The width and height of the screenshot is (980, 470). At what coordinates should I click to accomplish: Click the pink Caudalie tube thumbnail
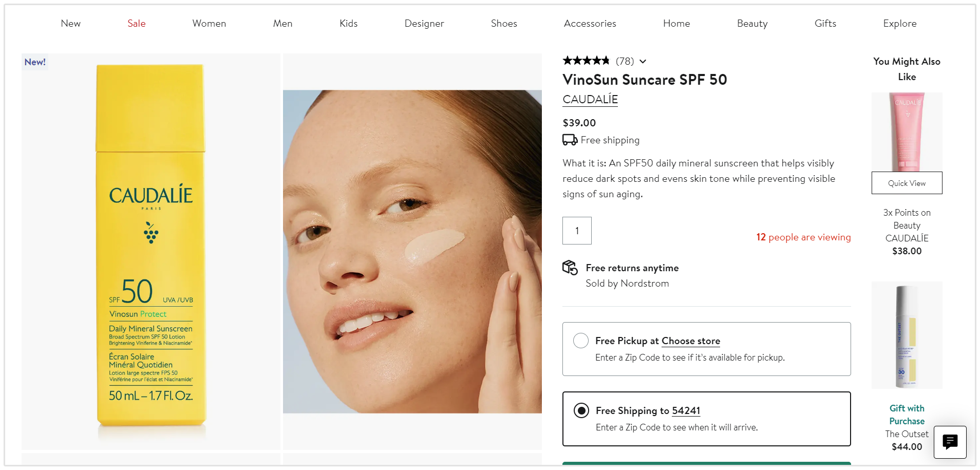click(x=907, y=132)
